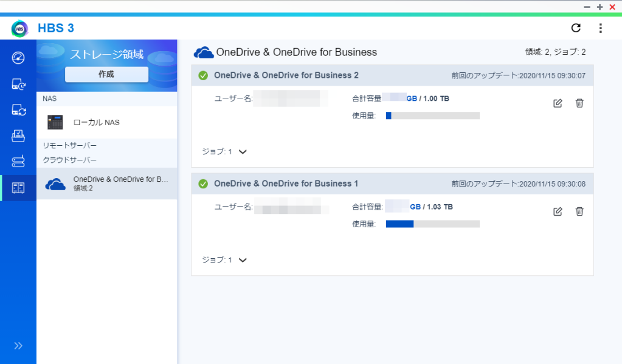Minimize the HBS 3 window

tap(587, 7)
